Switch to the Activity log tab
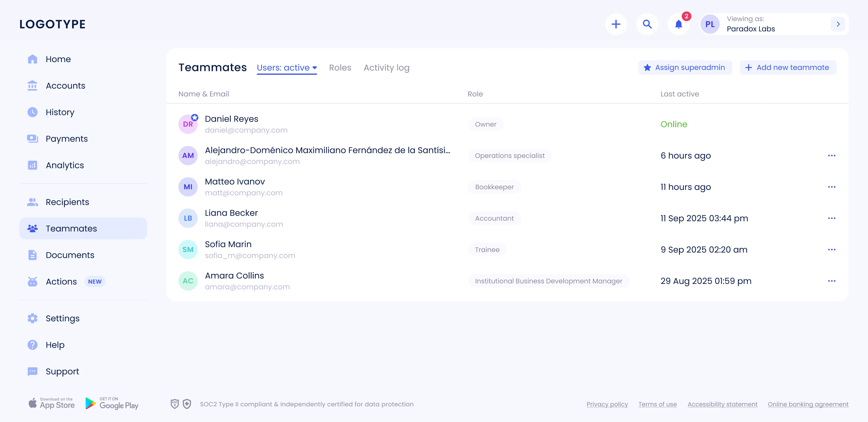868x422 pixels. pyautogui.click(x=387, y=68)
